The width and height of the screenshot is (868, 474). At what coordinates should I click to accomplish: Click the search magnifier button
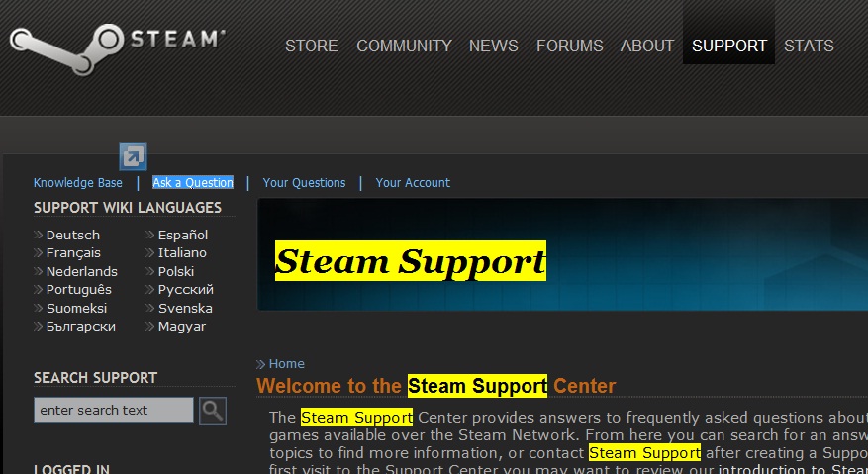tap(213, 411)
